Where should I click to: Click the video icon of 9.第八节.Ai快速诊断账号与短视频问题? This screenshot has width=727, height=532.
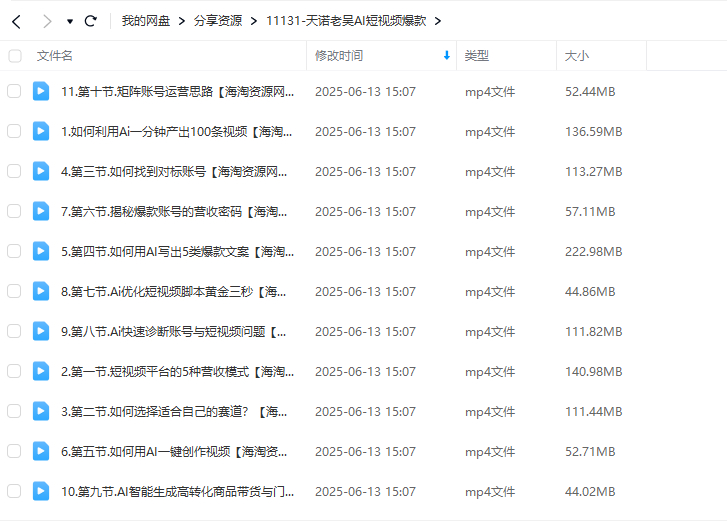point(41,331)
